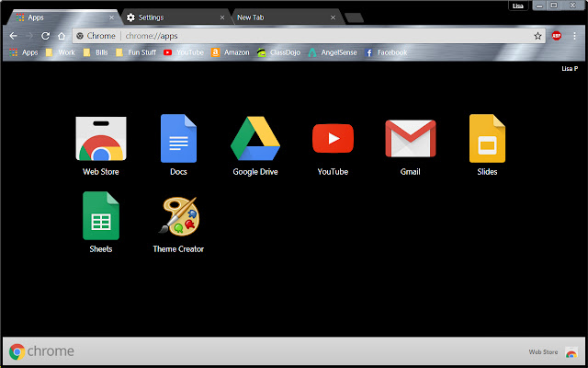Open Apps shortcut in bookmarks bar
Image resolution: width=588 pixels, height=368 pixels.
[24, 52]
